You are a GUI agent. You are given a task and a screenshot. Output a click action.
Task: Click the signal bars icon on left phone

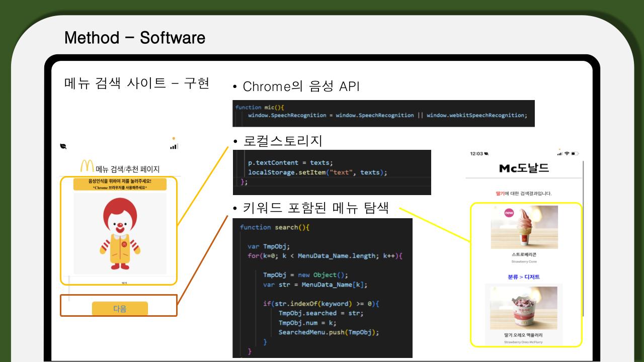[x=175, y=146]
